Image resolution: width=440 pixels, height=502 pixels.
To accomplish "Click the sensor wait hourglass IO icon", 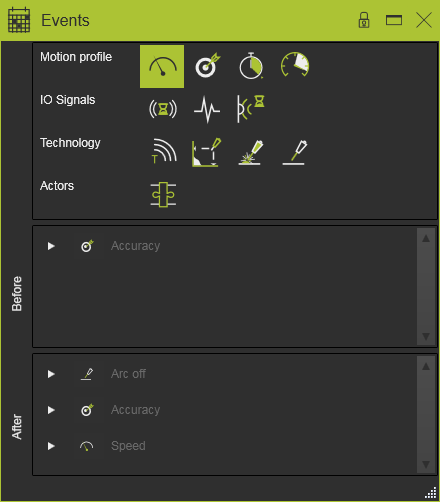I will 251,109.
